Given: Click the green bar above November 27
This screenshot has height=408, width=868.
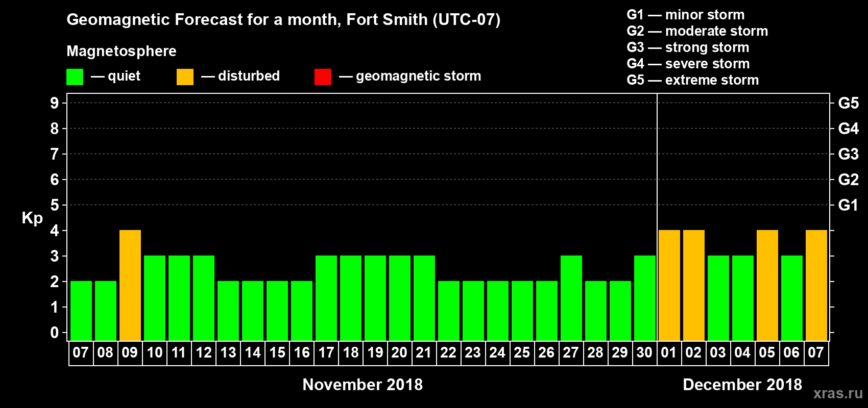Looking at the screenshot, I should [x=571, y=298].
